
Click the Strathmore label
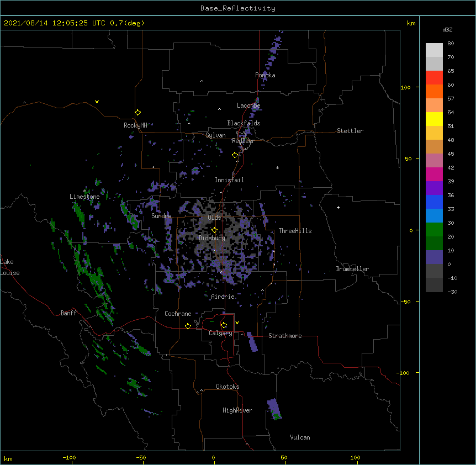[285, 336]
